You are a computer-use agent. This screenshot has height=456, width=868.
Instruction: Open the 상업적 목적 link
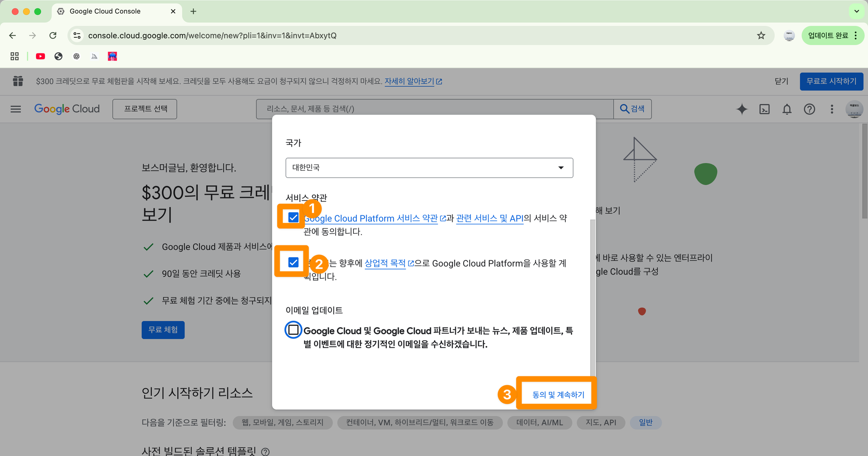tap(385, 263)
